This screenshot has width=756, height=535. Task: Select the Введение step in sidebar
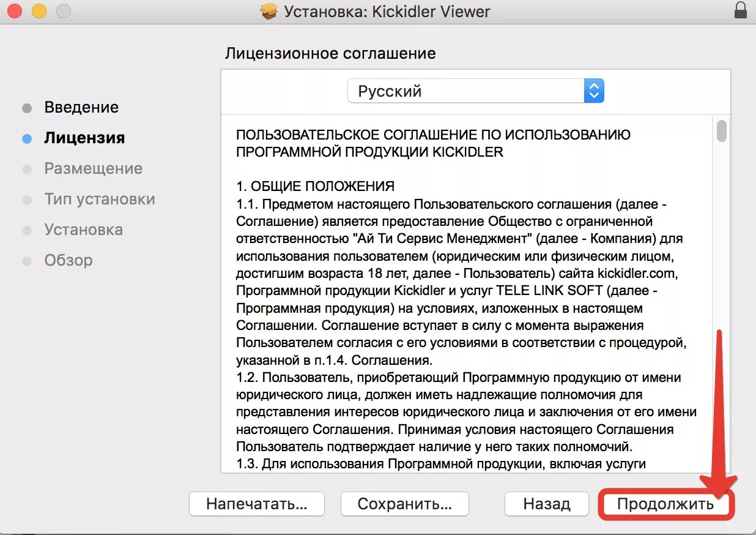81,107
